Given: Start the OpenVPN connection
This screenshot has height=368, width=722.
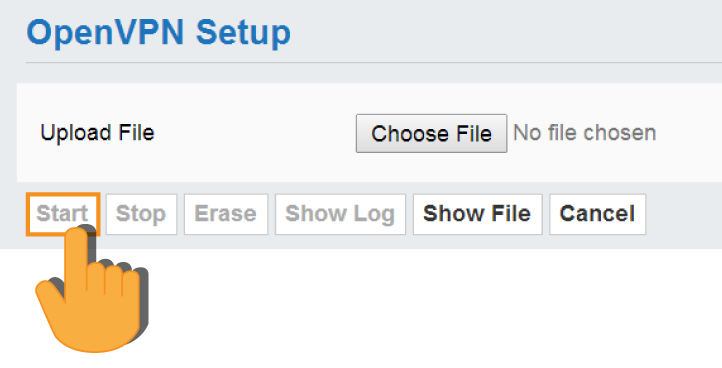Looking at the screenshot, I should click(x=63, y=214).
